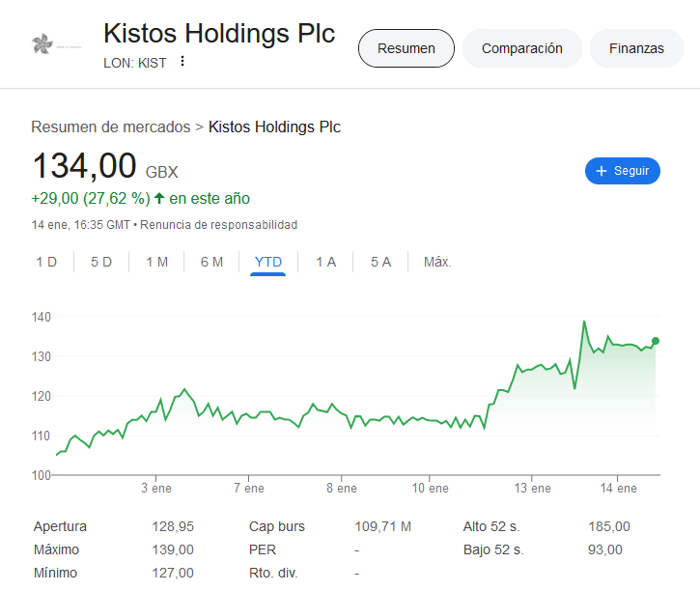Click the Alto 52 s. value 185,00
The height and width of the screenshot is (591, 700).
609,526
